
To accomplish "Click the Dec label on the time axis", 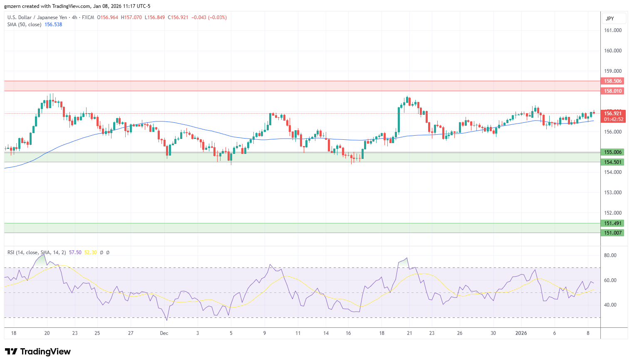I will tap(164, 333).
